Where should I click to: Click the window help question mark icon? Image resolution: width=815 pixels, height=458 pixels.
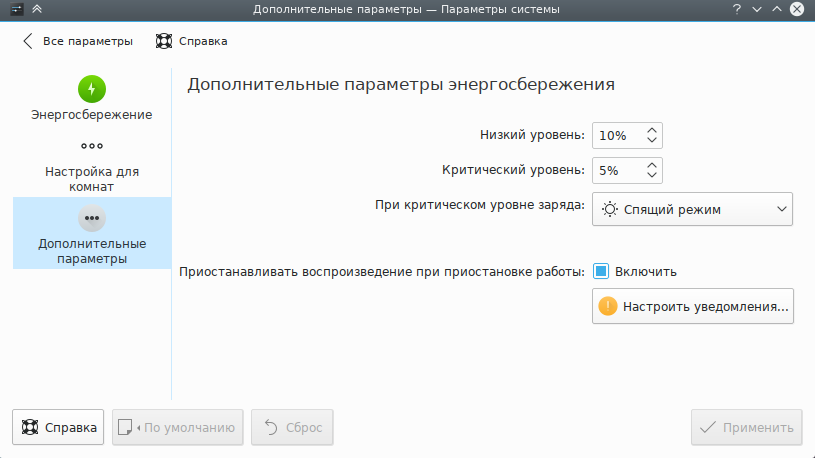pos(737,10)
